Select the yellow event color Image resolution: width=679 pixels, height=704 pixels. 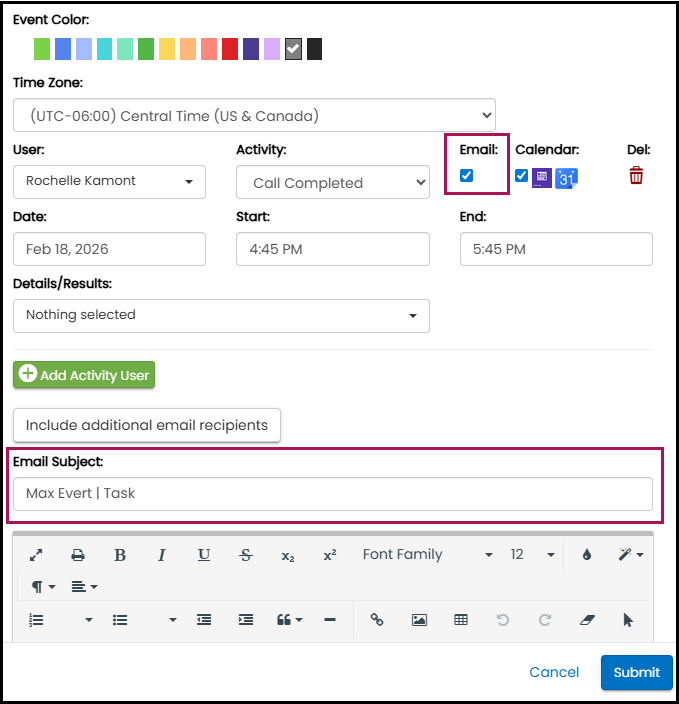click(x=167, y=49)
